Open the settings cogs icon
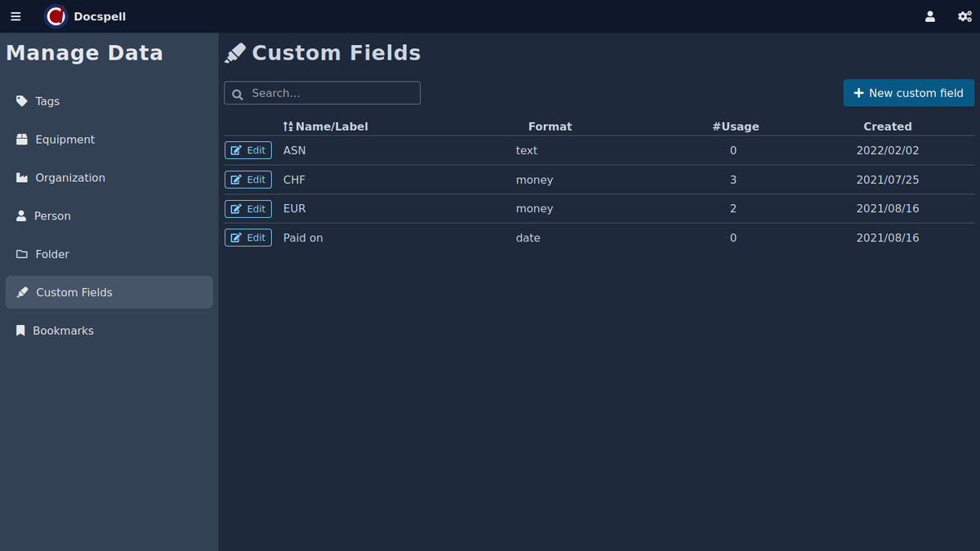Screen dimensions: 980x551 click(x=964, y=16)
